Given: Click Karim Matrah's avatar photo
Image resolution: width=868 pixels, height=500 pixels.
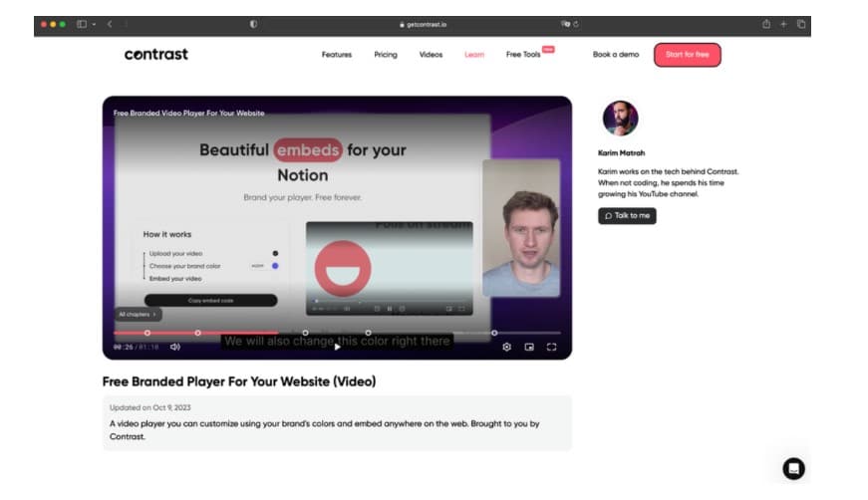Looking at the screenshot, I should (x=620, y=118).
